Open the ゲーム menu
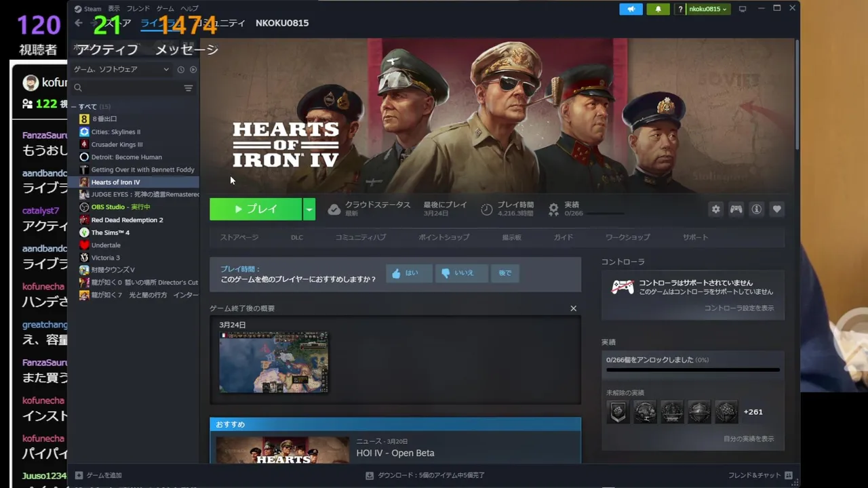 [165, 9]
